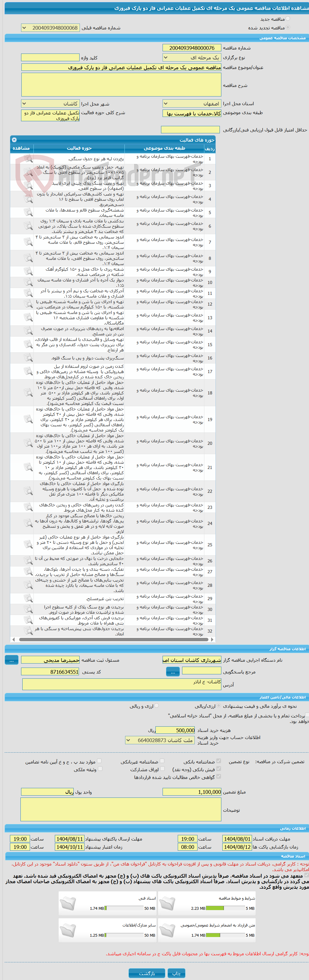Open the view icon for activity row 2

(28, 172)
